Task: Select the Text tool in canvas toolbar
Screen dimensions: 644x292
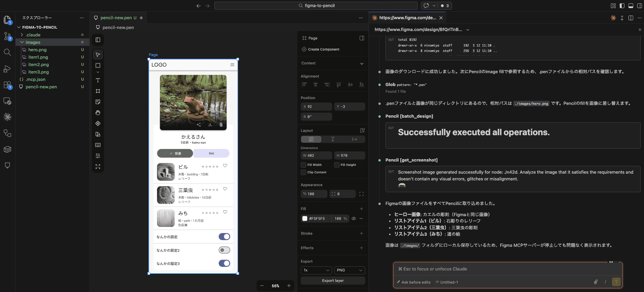Action: point(98,80)
